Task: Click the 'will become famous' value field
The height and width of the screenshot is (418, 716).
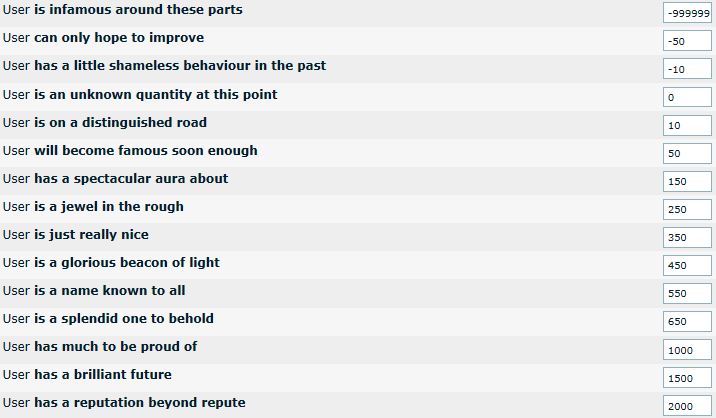Action: pyautogui.click(x=686, y=153)
